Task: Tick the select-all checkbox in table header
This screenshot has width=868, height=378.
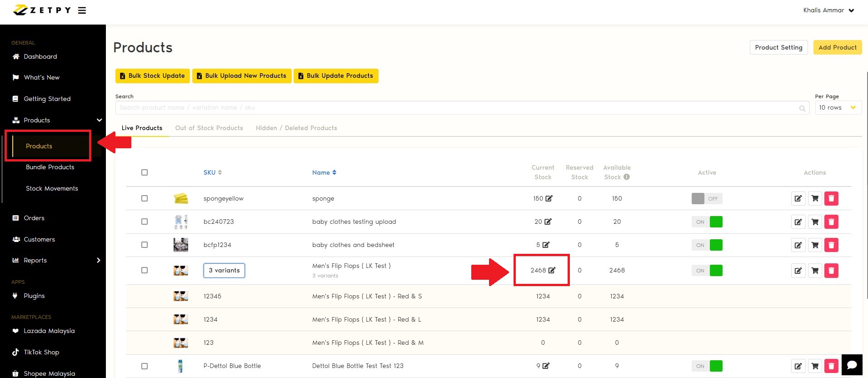Action: [145, 172]
